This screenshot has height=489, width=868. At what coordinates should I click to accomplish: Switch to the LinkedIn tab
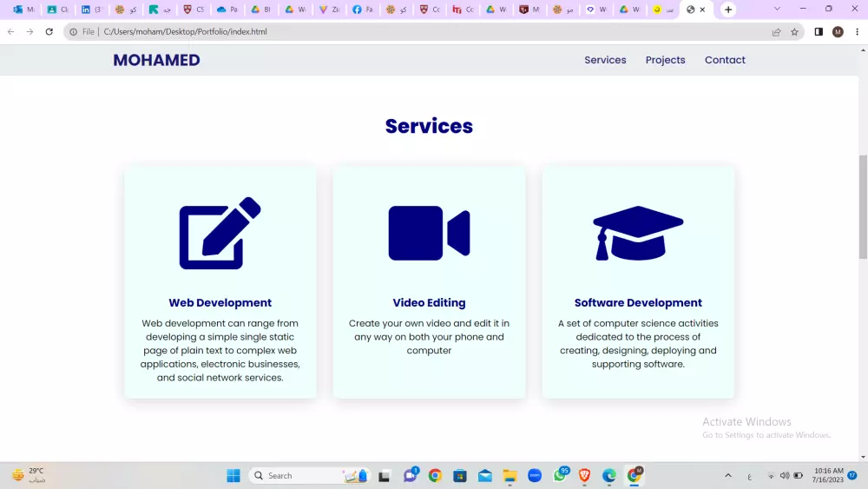click(92, 10)
